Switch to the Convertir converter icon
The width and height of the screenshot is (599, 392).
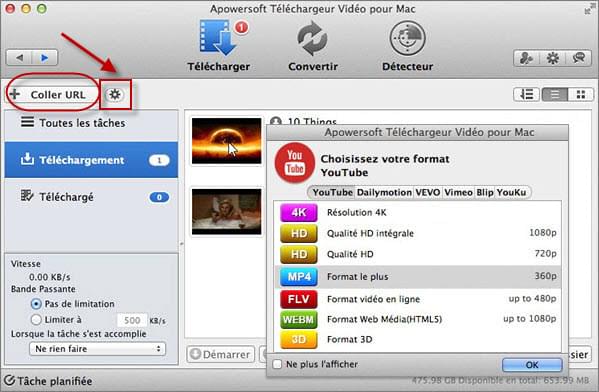[312, 38]
